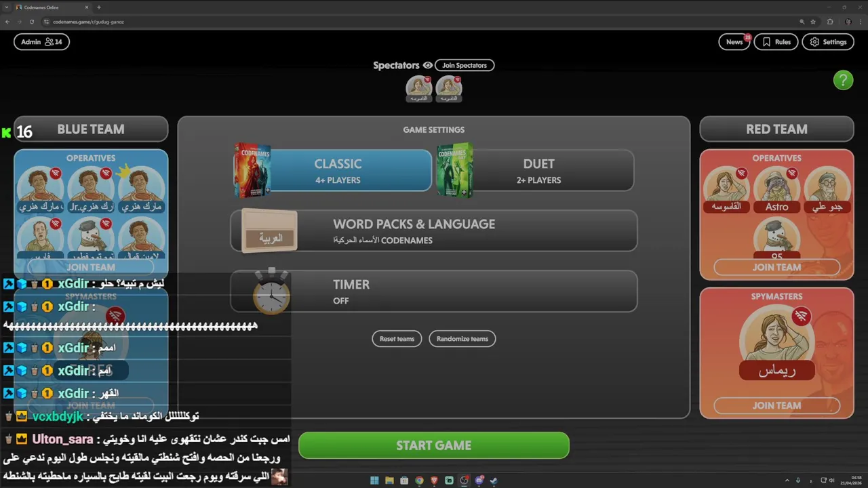Open the Windows Start menu
This screenshot has width=868, height=488.
tap(374, 481)
